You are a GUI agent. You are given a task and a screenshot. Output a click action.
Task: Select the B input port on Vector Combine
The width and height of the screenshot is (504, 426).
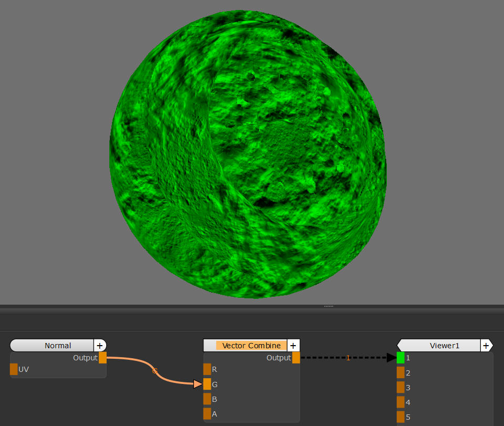[207, 399]
